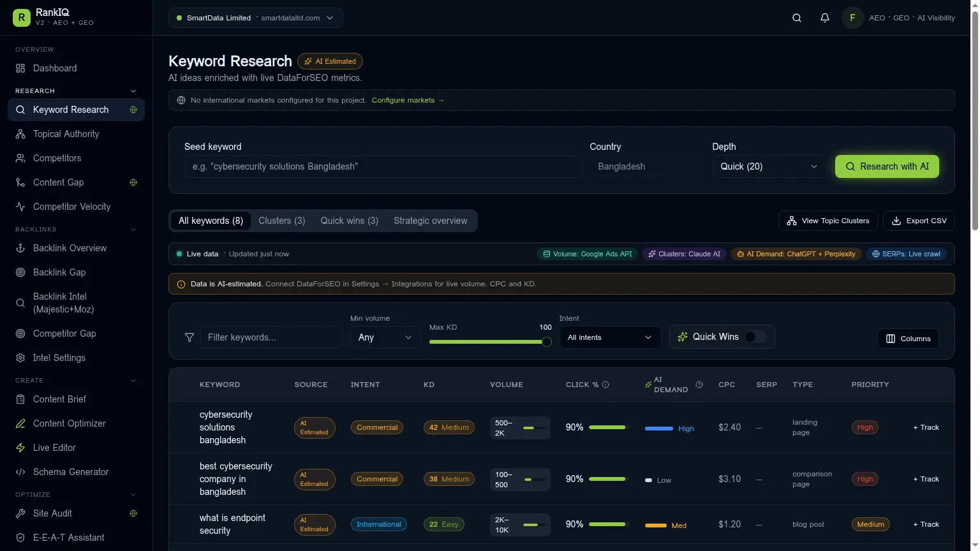Click the Country Bangladesh field
This screenshot has height=551, width=980.
(647, 166)
